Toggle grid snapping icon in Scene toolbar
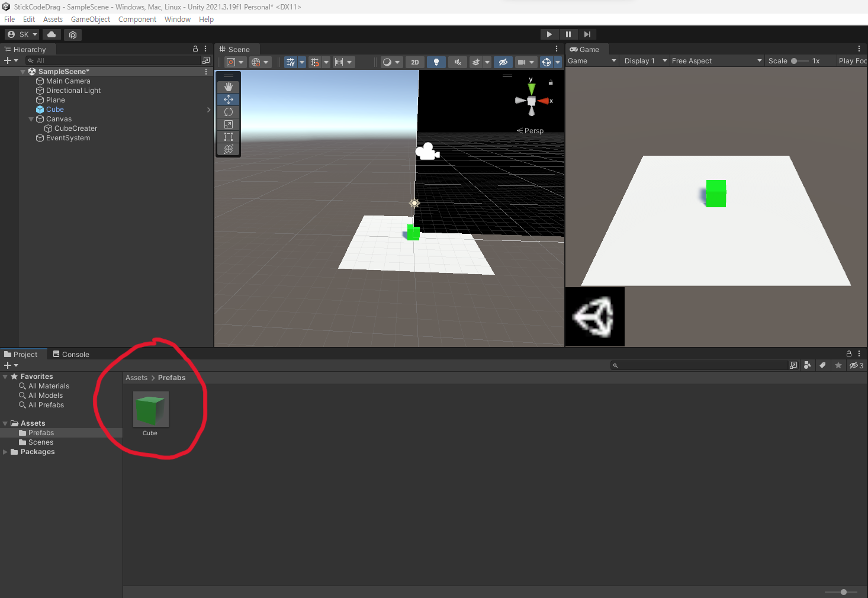 pyautogui.click(x=314, y=62)
